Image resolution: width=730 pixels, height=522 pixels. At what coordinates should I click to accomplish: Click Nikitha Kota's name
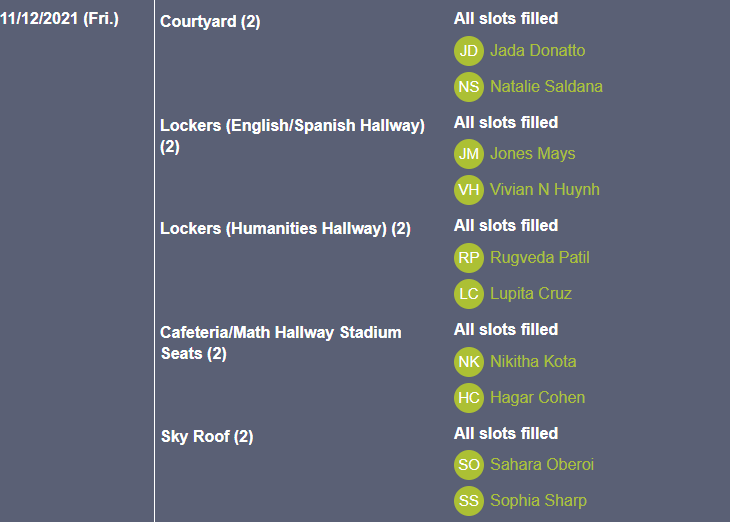click(x=533, y=362)
